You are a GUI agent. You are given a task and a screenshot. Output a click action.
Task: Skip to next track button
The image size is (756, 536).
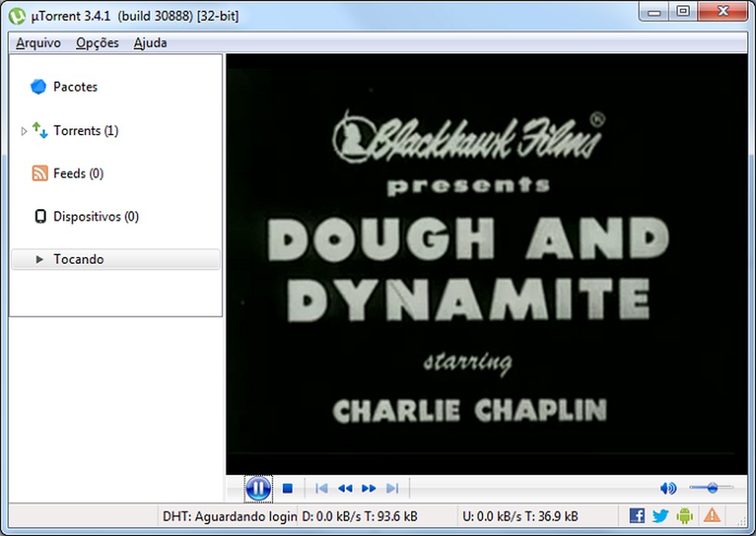click(x=393, y=489)
